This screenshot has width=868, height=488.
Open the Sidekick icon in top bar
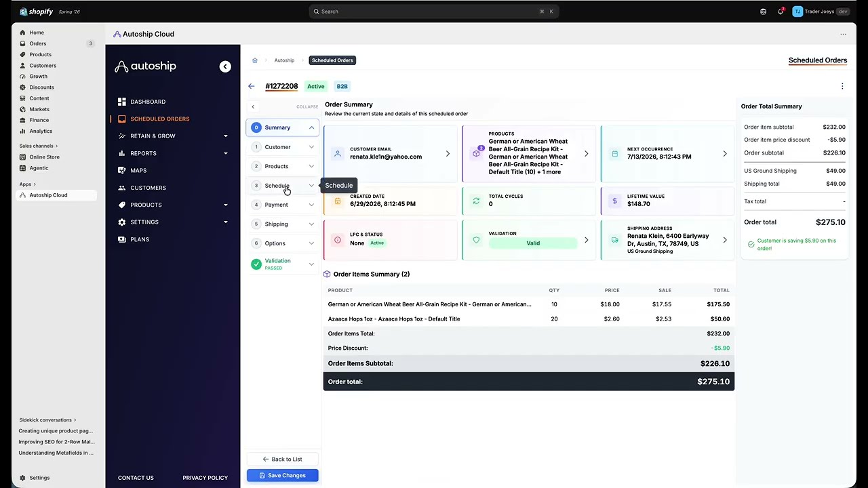coord(764,12)
